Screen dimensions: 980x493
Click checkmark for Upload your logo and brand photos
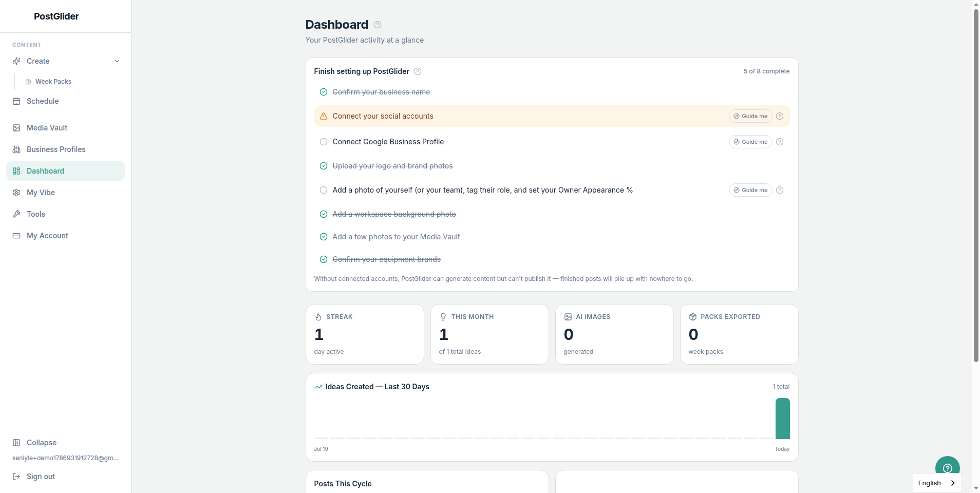324,166
